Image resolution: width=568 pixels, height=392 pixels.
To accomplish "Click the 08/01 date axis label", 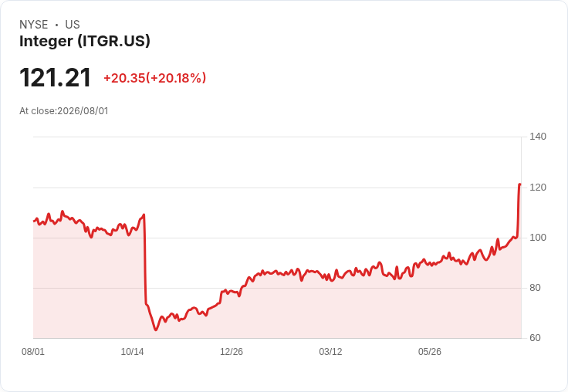I will [33, 352].
